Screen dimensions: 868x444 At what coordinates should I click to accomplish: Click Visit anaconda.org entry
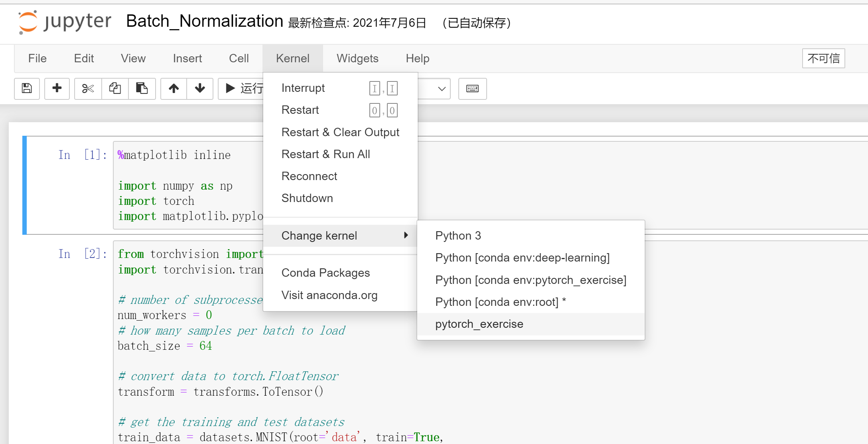pos(329,295)
